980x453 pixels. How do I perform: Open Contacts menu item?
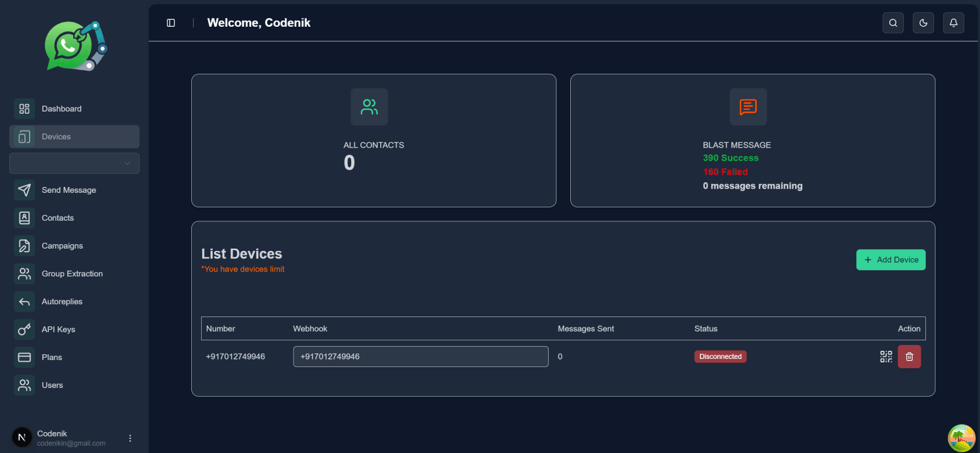(74, 218)
